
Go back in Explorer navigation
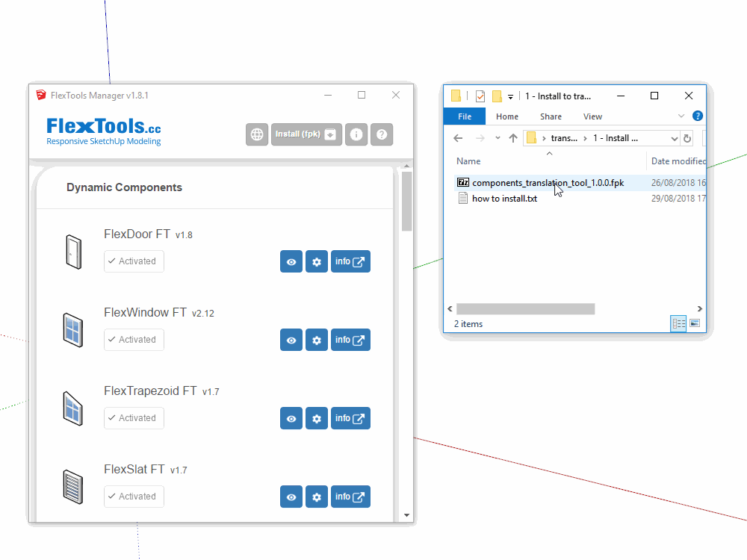(x=459, y=138)
